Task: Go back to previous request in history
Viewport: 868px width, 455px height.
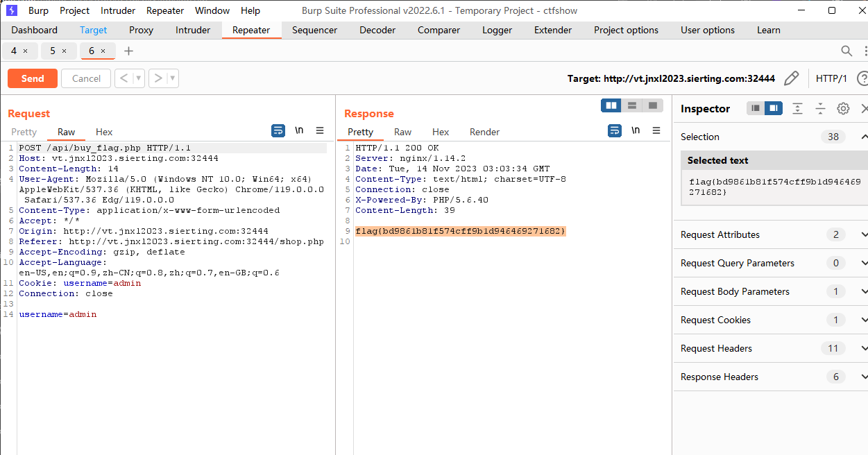Action: 124,78
